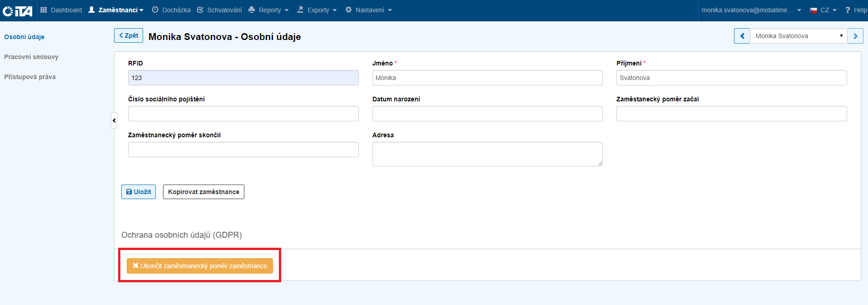Open the Exporty dropdown
This screenshot has height=305, width=868.
click(317, 10)
